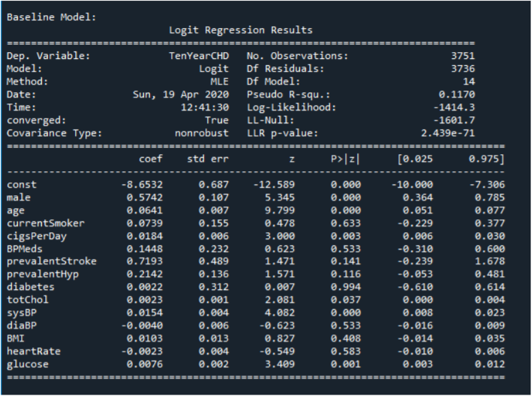Click the prevalentStroke row label
532x396 pixels.
point(51,261)
